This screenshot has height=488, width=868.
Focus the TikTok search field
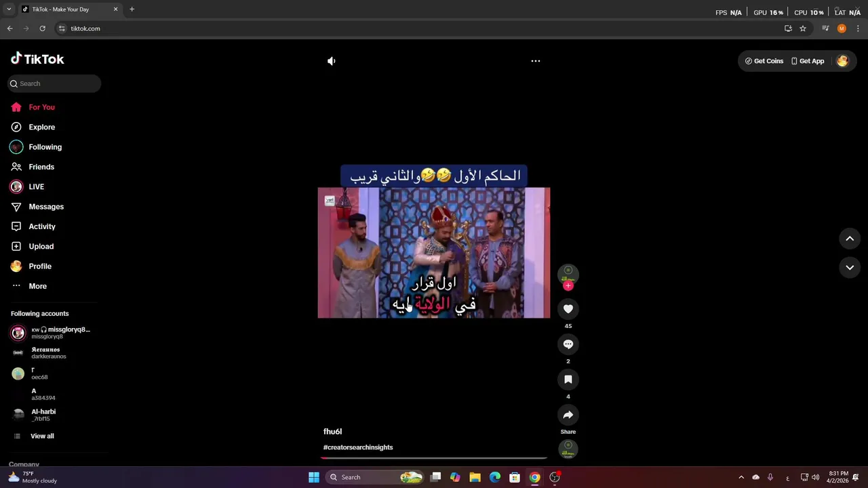tap(54, 83)
